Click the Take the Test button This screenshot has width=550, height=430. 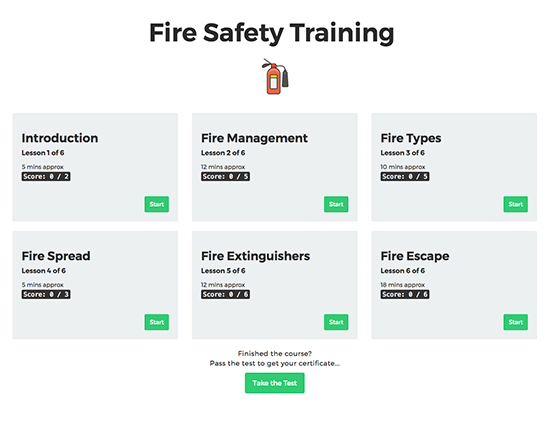click(275, 383)
